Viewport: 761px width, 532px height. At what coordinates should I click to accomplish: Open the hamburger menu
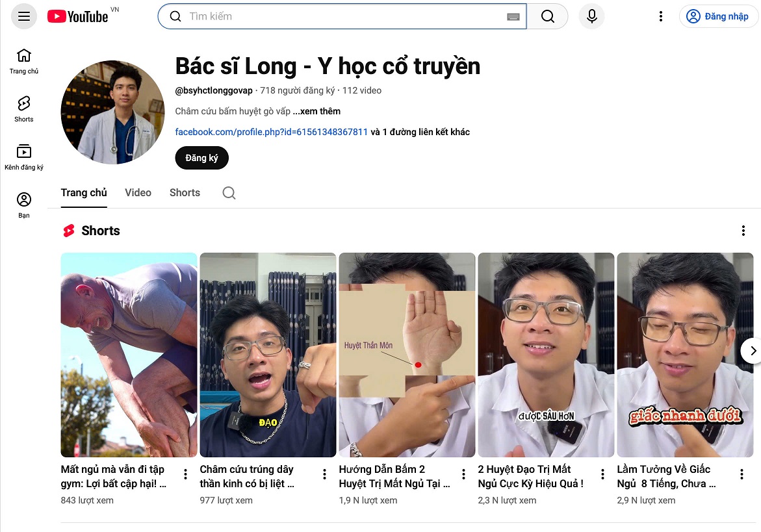coord(23,16)
